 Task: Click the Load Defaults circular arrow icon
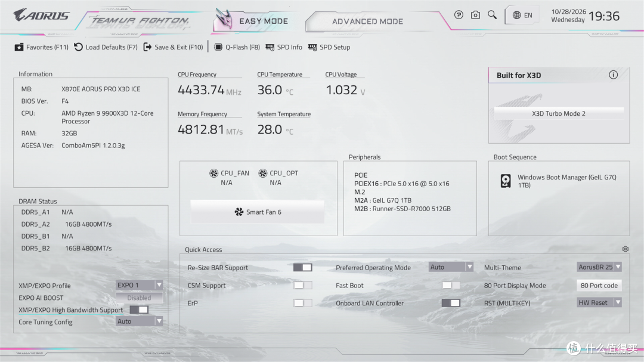(79, 47)
